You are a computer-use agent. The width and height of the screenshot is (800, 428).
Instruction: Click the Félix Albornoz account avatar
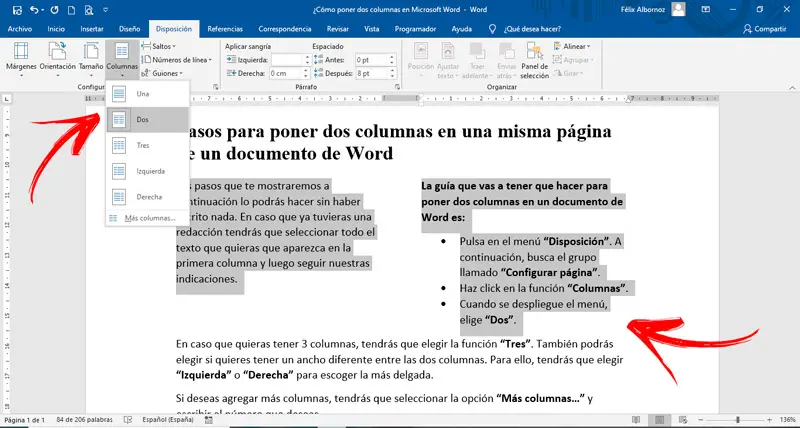(678, 9)
